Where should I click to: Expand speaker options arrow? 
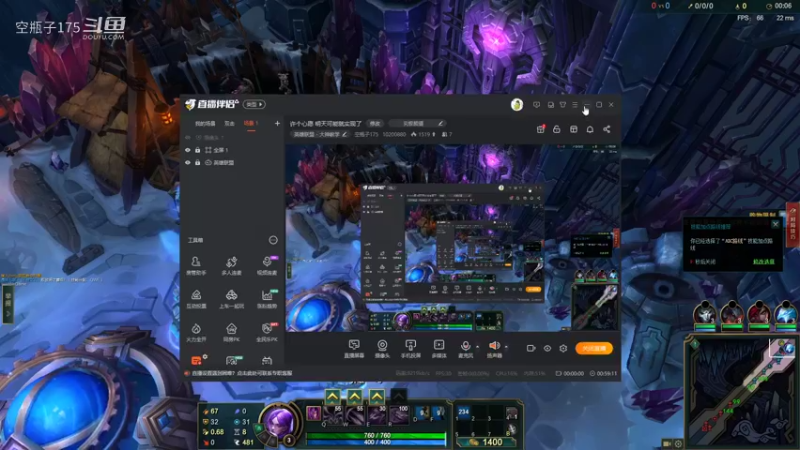tap(506, 347)
